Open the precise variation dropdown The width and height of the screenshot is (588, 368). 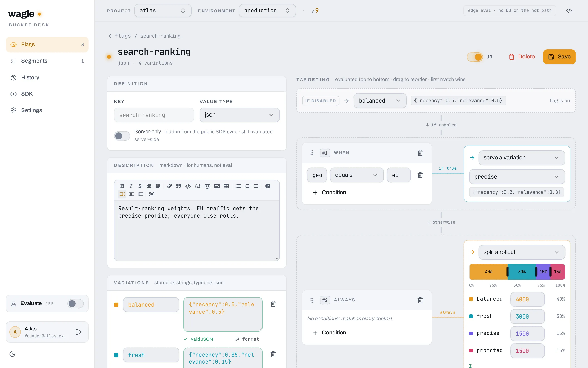pyautogui.click(x=517, y=177)
